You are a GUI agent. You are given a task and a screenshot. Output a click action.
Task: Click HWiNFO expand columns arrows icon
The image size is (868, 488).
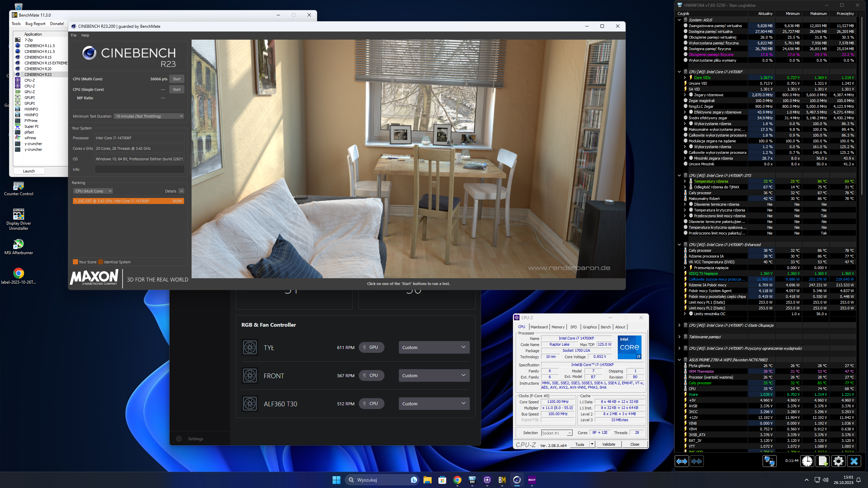click(x=682, y=461)
